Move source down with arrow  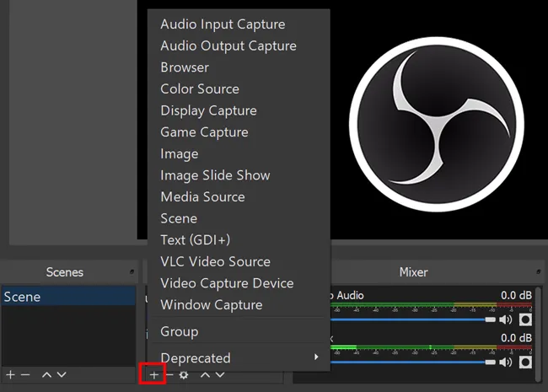pos(220,375)
